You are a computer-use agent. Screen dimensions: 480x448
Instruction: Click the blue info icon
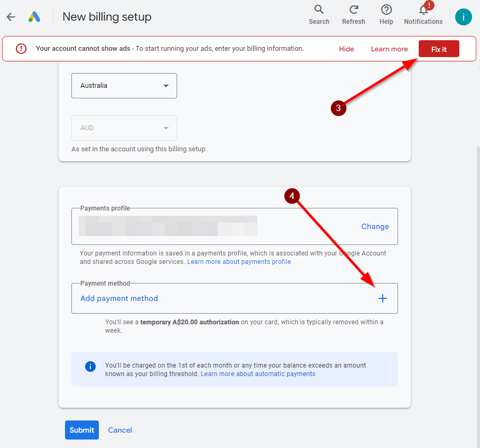point(90,367)
